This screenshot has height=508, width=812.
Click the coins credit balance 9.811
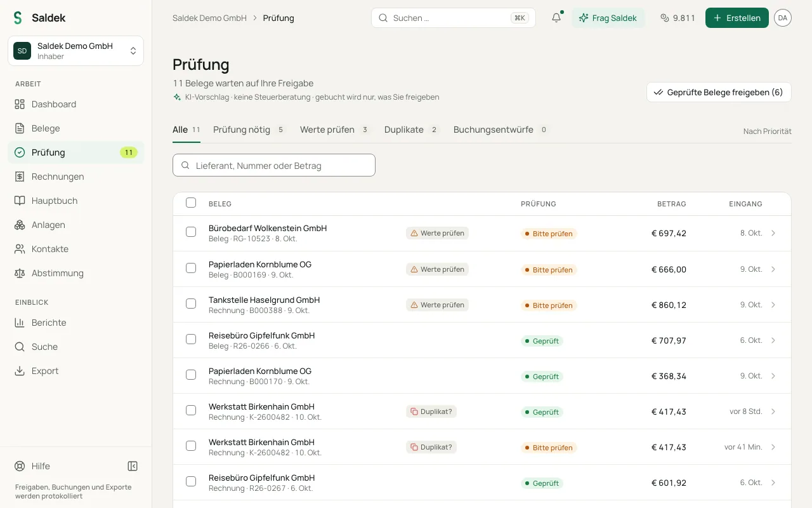pos(678,18)
